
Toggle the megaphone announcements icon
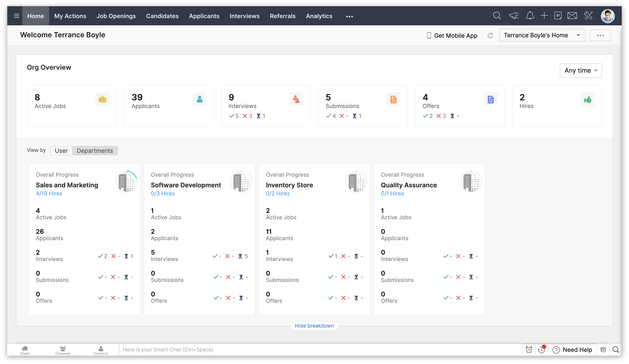click(514, 16)
